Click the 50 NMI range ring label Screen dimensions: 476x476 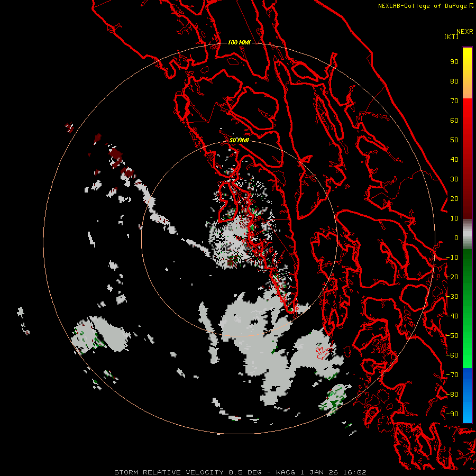click(x=239, y=140)
